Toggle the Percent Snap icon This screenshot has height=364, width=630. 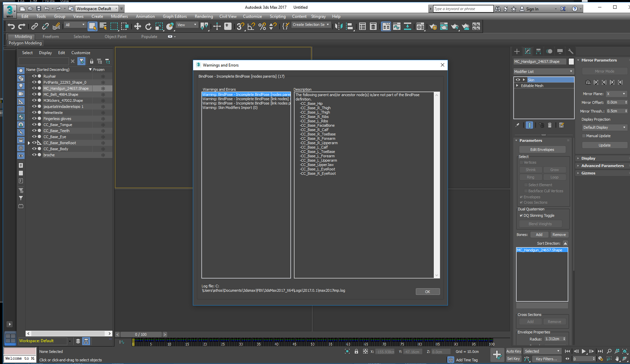click(x=262, y=26)
